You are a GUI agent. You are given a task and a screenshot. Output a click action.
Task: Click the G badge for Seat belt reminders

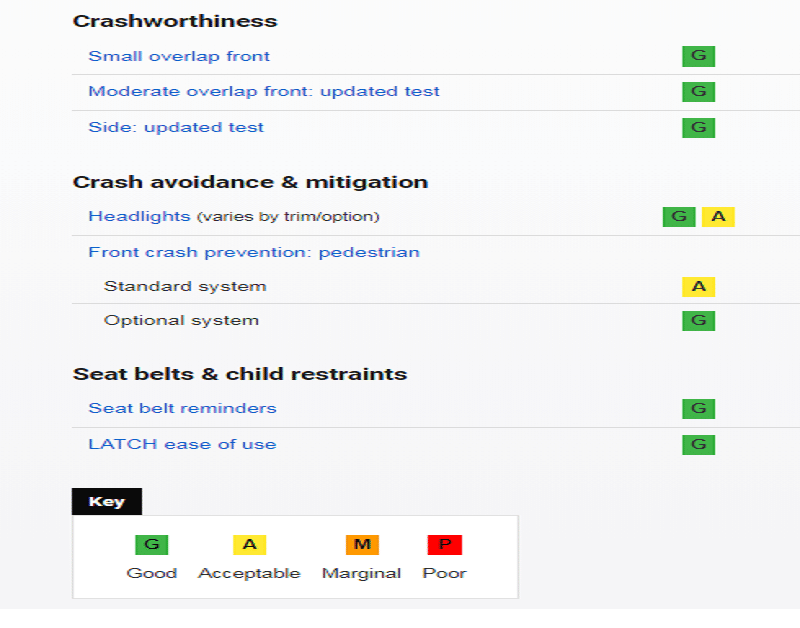coord(698,409)
